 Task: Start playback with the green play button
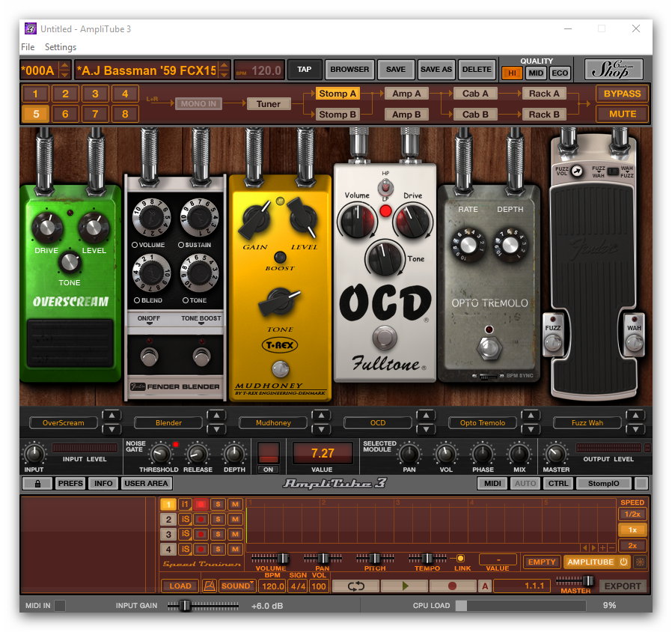click(405, 586)
